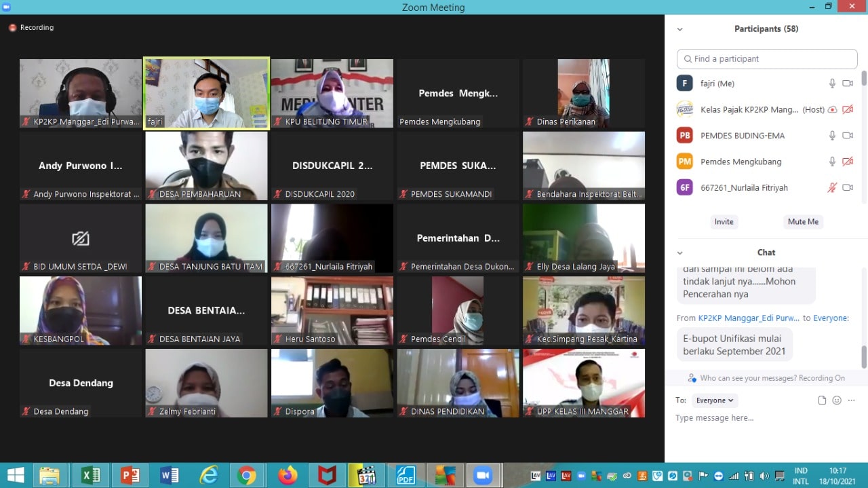The width and height of the screenshot is (868, 488).
Task: Click the Invite button
Action: point(724,222)
